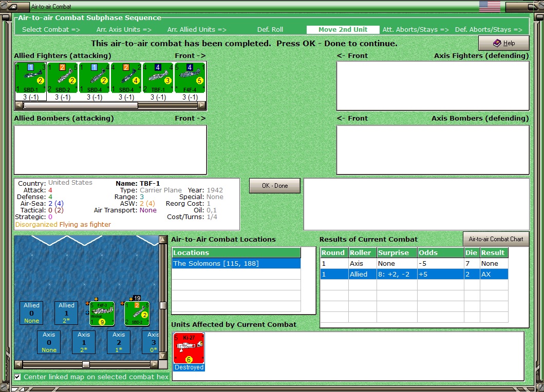Viewport: 544px width, 392px height.
Task: Click the Axis 0 None map marker
Action: point(49,342)
